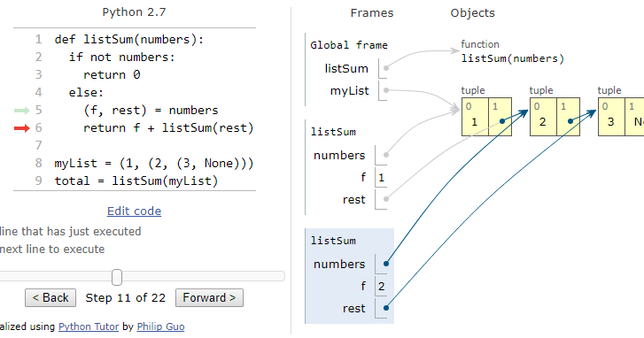The width and height of the screenshot is (644, 338).
Task: Click the first tuple cell containing 1
Action: [x=475, y=117]
